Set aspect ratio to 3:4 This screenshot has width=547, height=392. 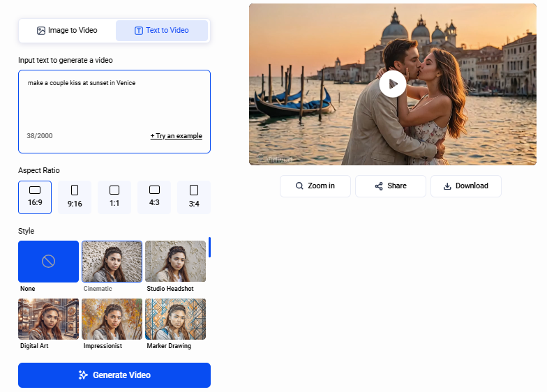194,197
